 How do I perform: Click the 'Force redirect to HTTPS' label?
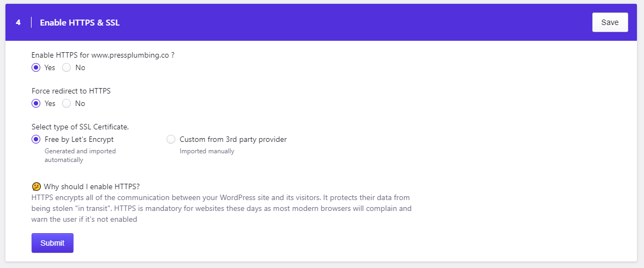point(71,91)
